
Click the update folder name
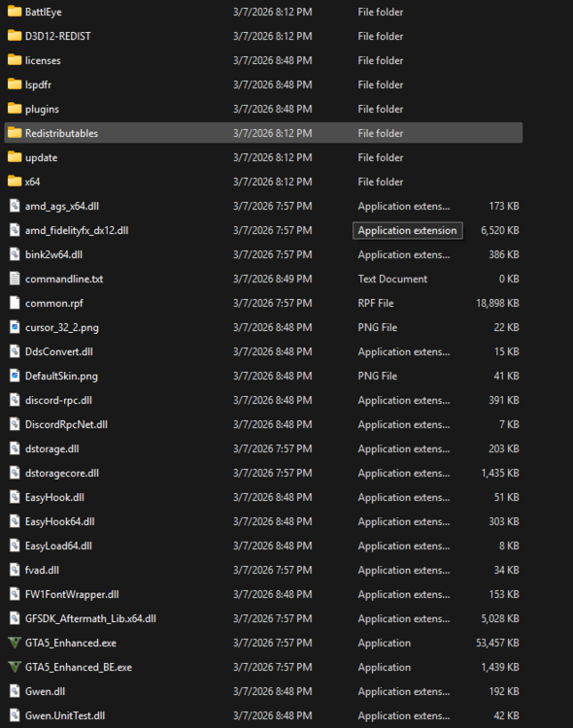click(42, 157)
